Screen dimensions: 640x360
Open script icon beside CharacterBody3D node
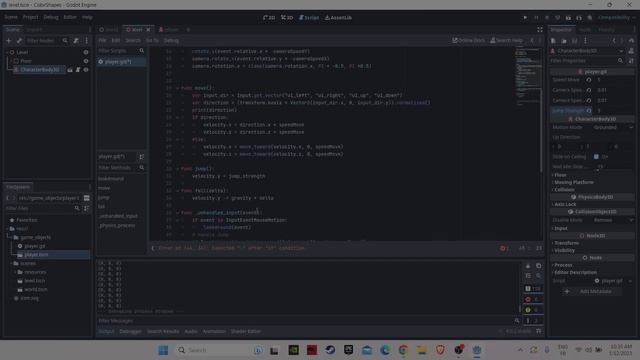[78, 70]
